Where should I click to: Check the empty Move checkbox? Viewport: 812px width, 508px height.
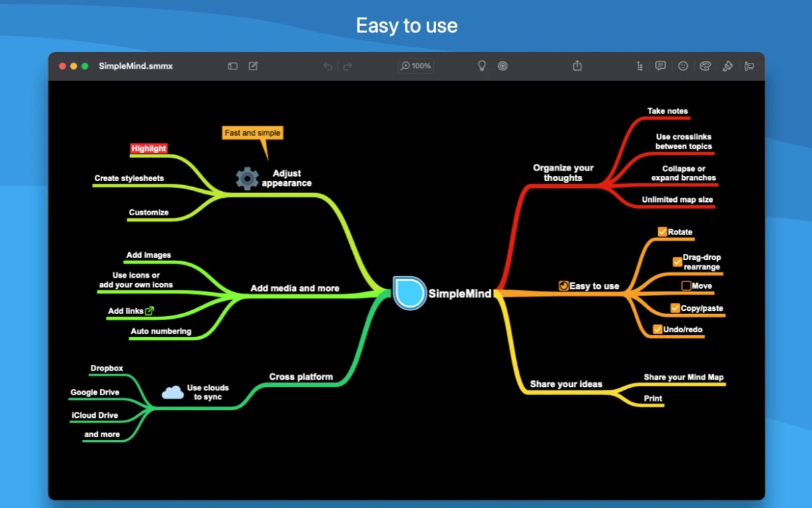click(686, 286)
